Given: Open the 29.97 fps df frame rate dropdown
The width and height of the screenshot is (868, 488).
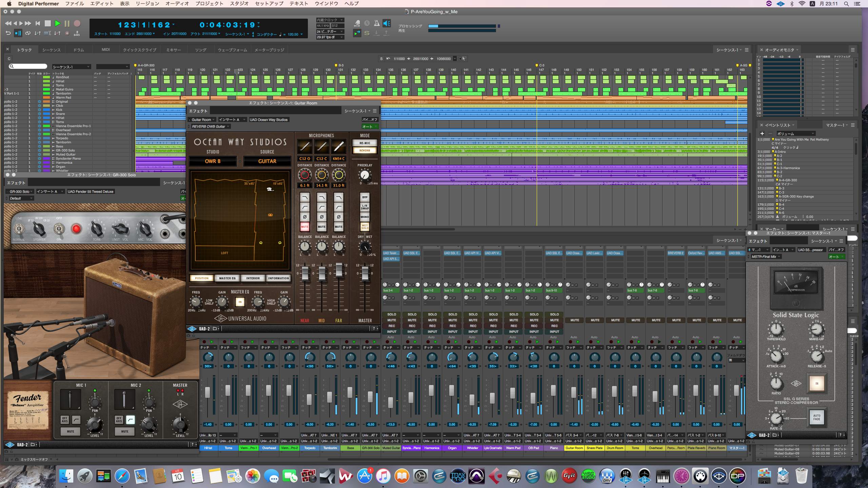Looking at the screenshot, I should 330,37.
